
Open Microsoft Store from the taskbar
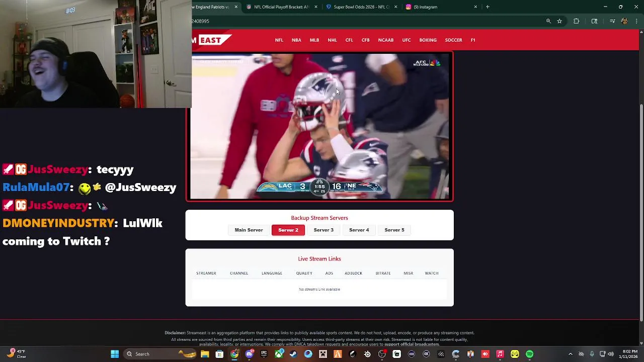[x=219, y=354]
